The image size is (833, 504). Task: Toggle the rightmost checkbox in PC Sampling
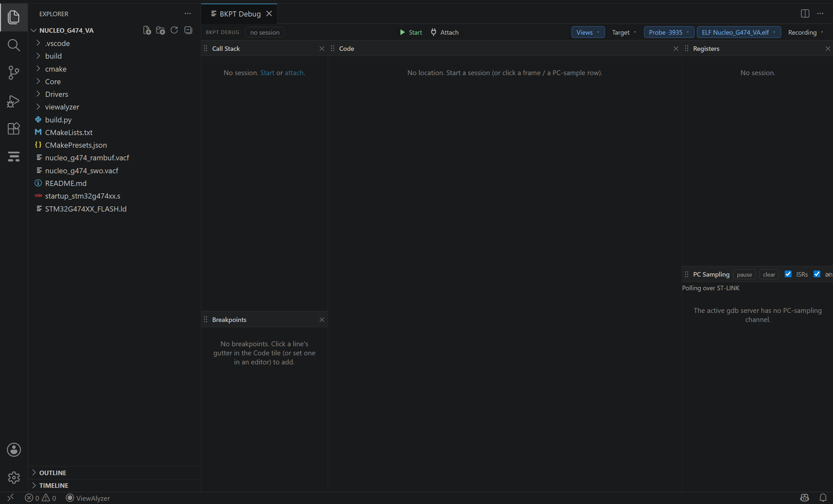pyautogui.click(x=817, y=274)
